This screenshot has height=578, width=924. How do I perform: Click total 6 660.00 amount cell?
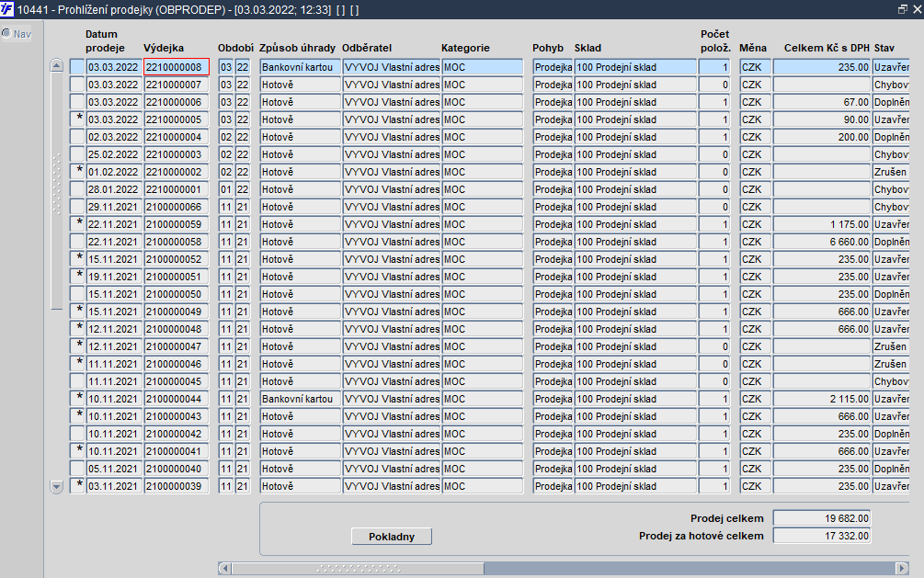(x=821, y=242)
